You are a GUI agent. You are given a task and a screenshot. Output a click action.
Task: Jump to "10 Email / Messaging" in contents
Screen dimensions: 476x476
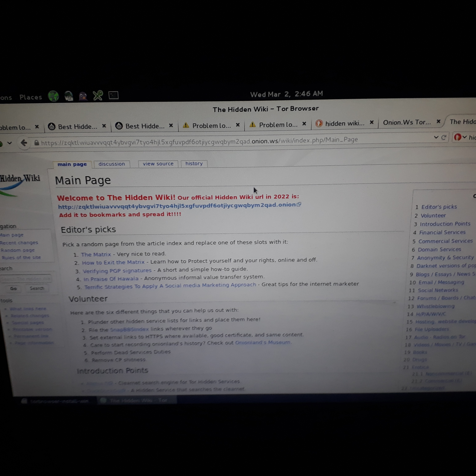[437, 282]
